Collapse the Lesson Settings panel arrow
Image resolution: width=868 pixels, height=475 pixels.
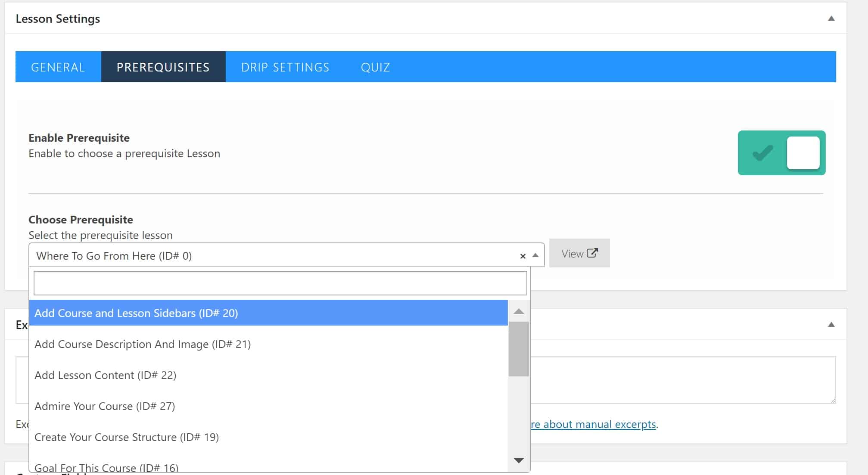[831, 19]
